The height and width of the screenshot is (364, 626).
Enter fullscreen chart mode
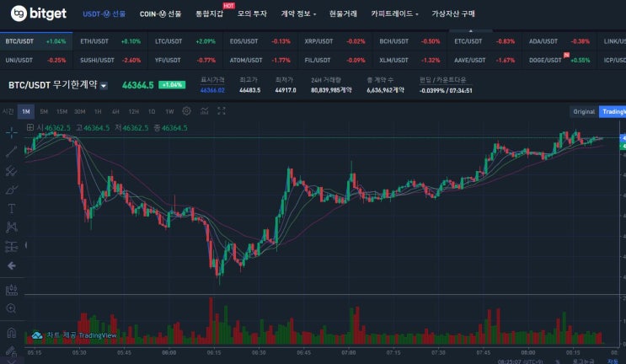pos(222,111)
